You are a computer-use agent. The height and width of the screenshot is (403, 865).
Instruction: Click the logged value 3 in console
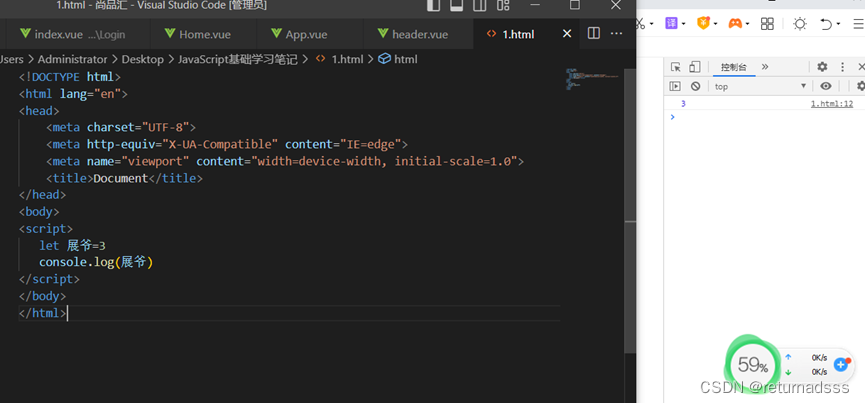(x=684, y=104)
